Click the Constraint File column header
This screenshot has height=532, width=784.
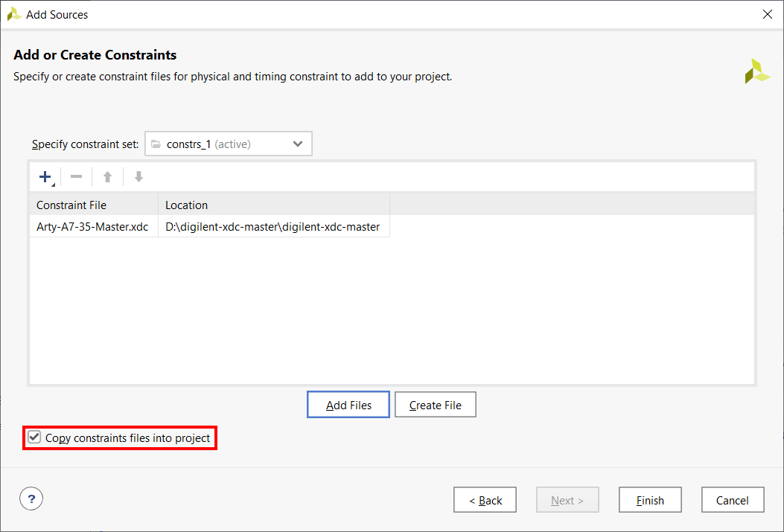tap(94, 205)
